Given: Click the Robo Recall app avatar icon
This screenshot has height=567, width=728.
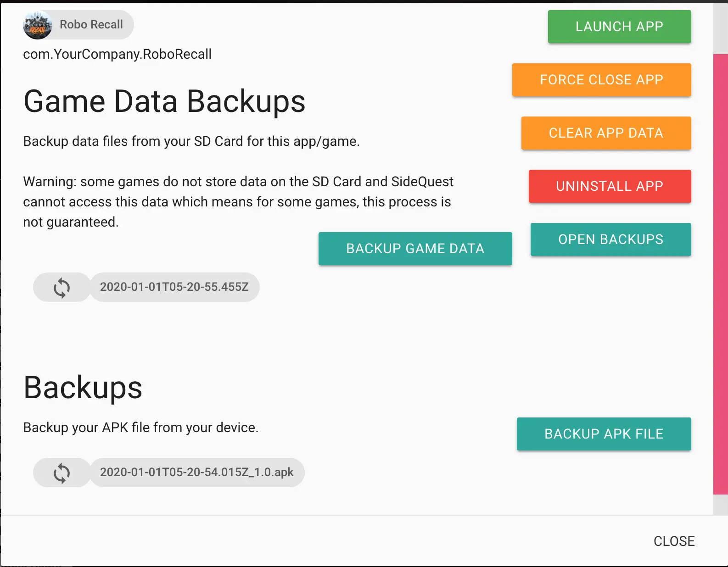Looking at the screenshot, I should click(x=38, y=25).
